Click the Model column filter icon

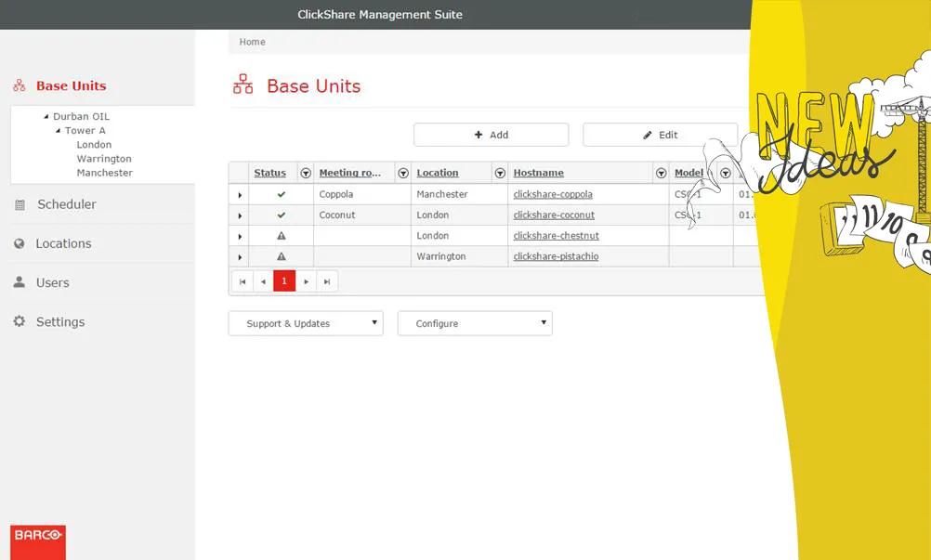pos(726,173)
